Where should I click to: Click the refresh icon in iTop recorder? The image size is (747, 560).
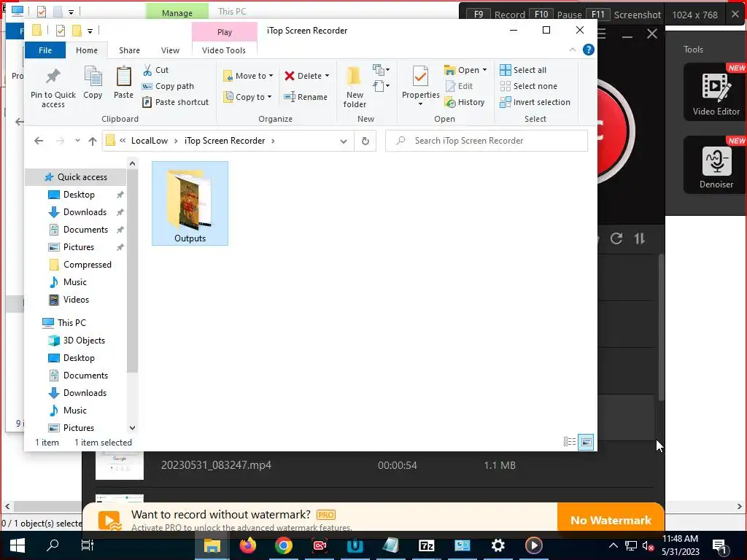click(x=616, y=238)
